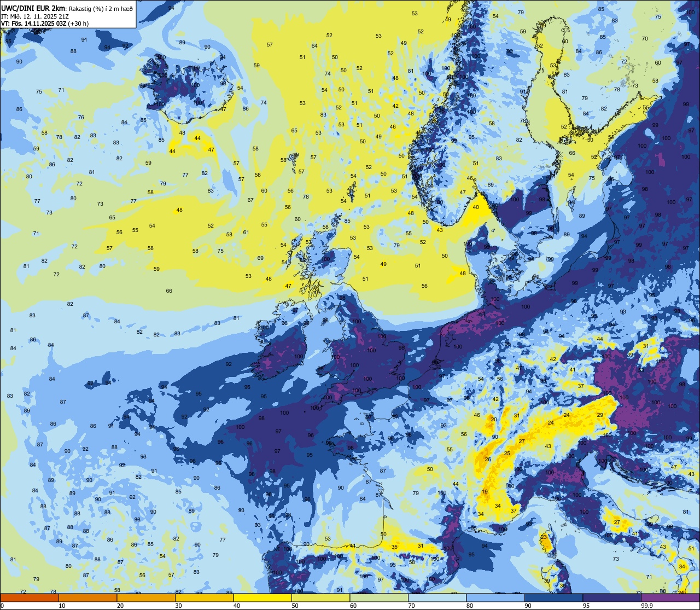The height and width of the screenshot is (610, 700).
Task: Click the humidity value '35' near the Pyrenees
Action: point(394,547)
